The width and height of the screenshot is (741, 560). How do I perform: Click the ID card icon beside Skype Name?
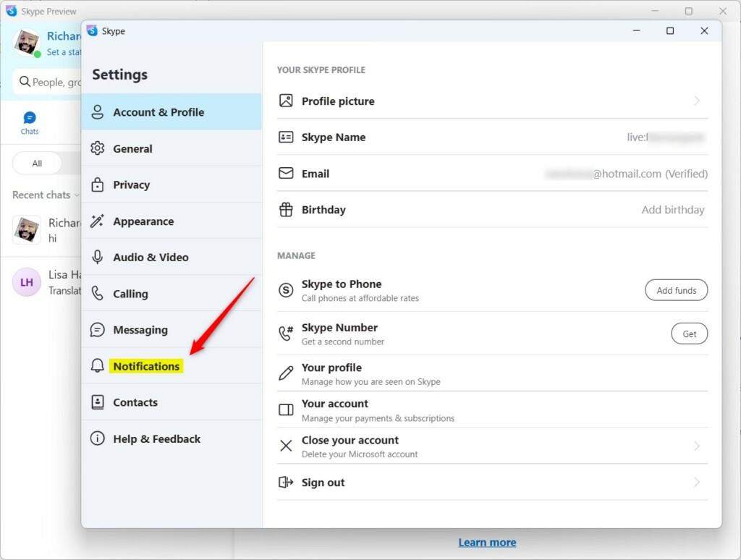click(286, 137)
